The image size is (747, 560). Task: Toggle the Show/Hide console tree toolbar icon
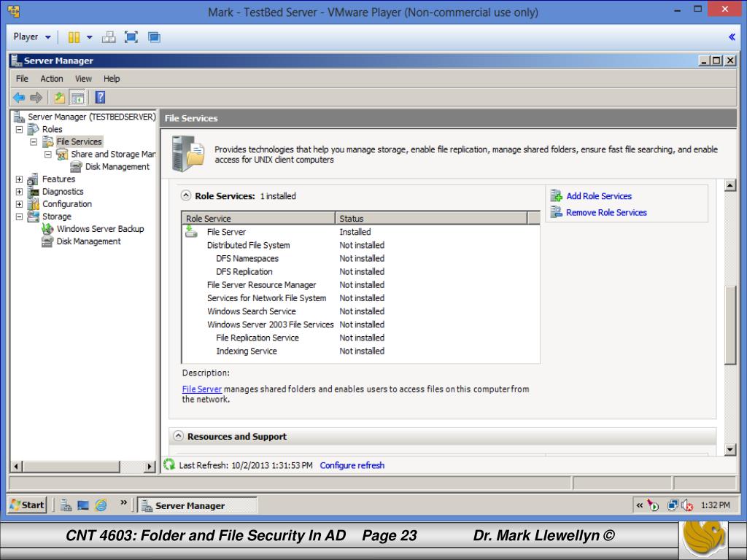click(77, 98)
